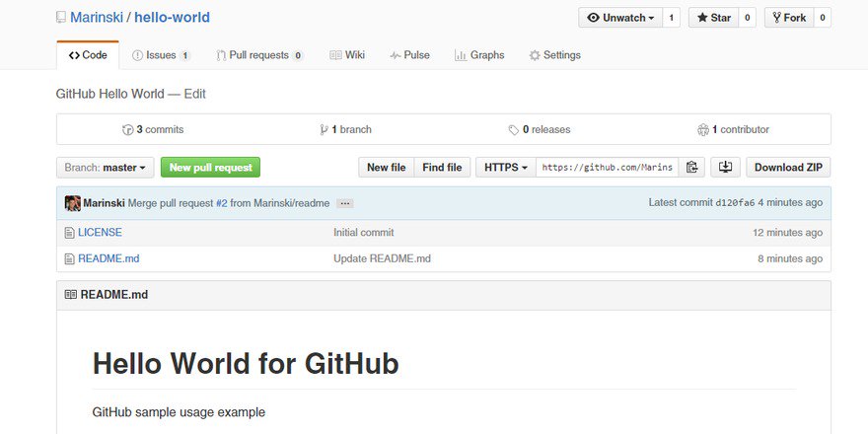Click the clone URL input field

tap(608, 167)
